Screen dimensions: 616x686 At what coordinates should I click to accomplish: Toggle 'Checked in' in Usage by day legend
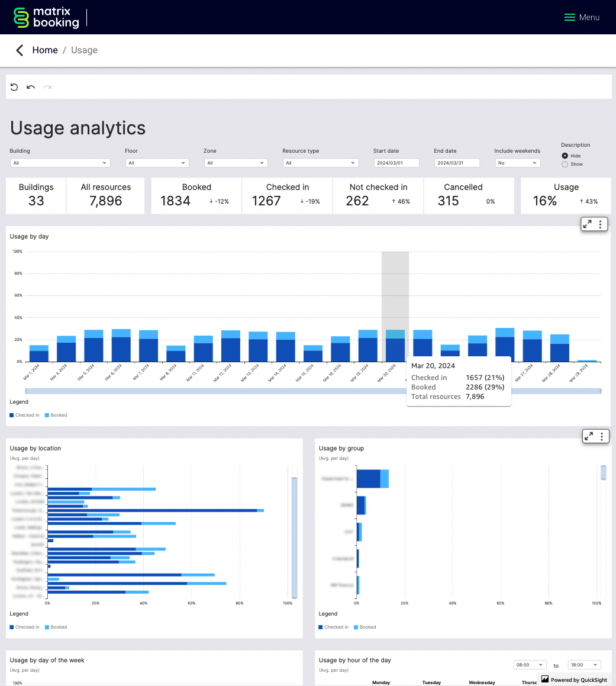[24, 415]
